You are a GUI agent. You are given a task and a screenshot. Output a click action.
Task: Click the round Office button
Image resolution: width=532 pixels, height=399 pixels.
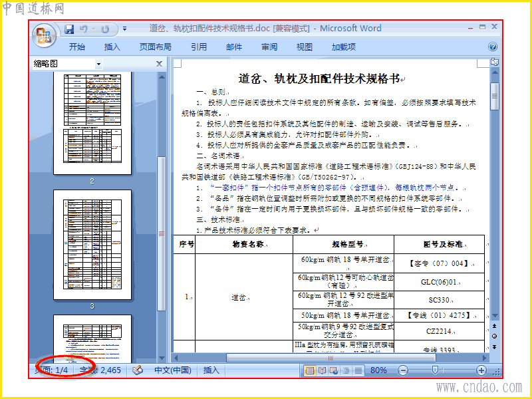[x=44, y=35]
